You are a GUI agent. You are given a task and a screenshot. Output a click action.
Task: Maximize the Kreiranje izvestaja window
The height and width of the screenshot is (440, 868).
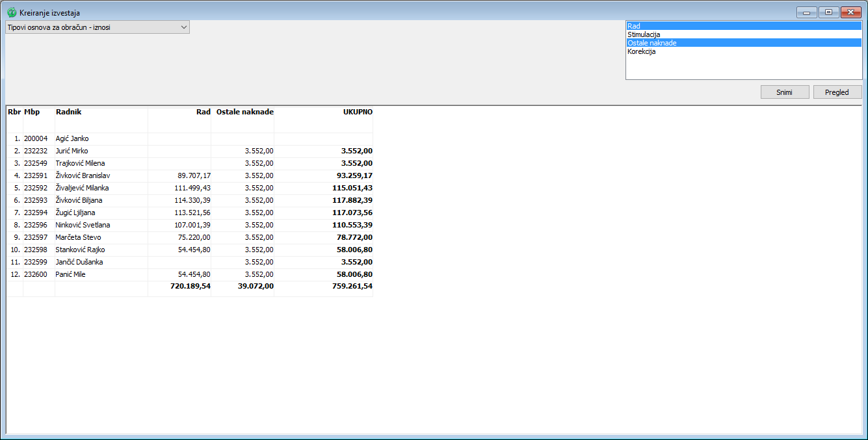tap(828, 12)
